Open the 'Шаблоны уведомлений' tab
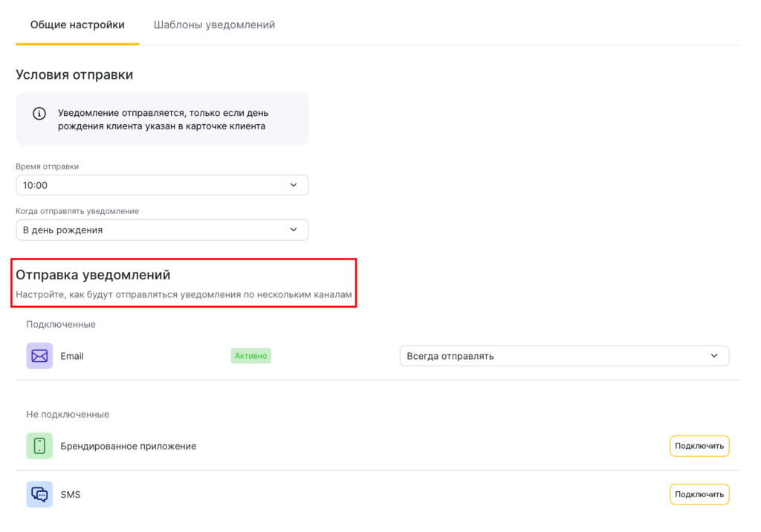The image size is (761, 532). click(x=214, y=25)
